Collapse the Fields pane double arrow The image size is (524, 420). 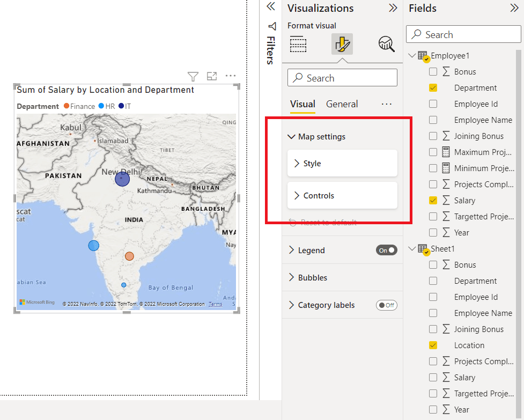coord(514,8)
